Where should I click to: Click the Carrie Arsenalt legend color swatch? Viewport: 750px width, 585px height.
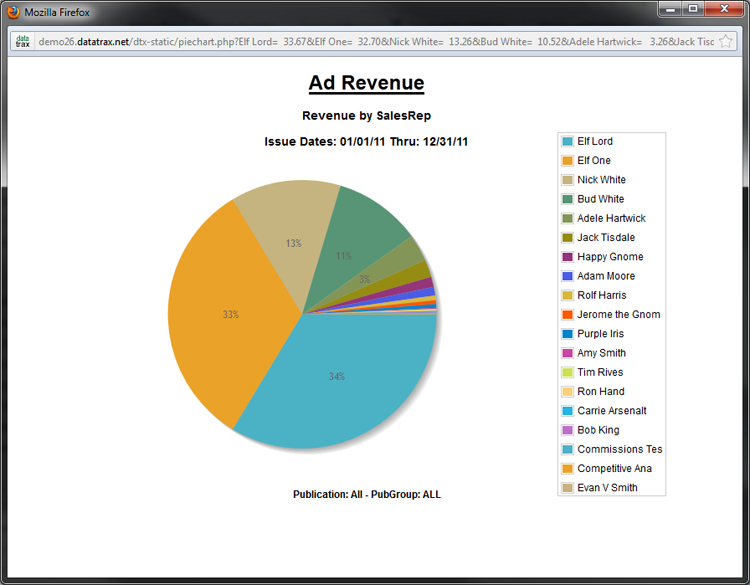click(x=567, y=411)
